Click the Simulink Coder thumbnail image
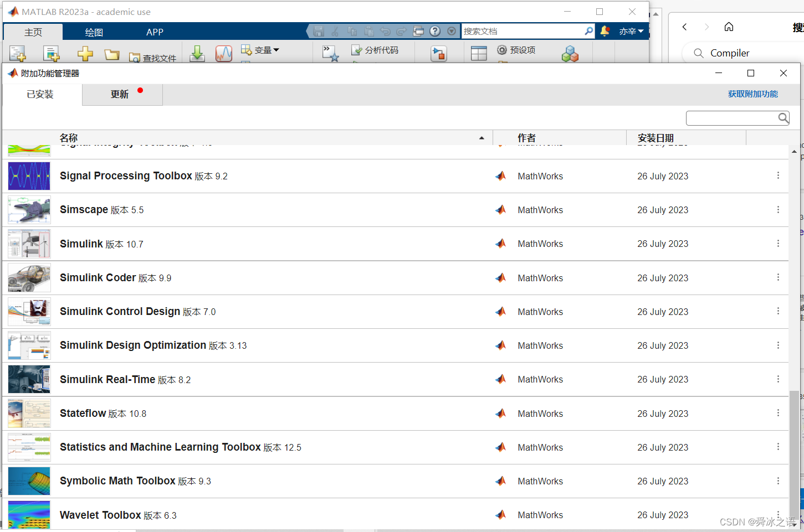804x532 pixels. coord(29,278)
